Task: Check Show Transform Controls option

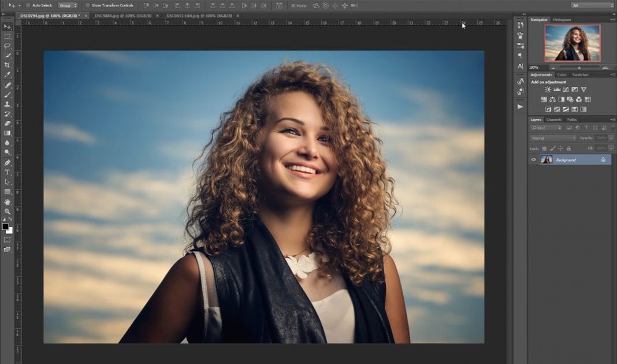Action: tap(88, 5)
